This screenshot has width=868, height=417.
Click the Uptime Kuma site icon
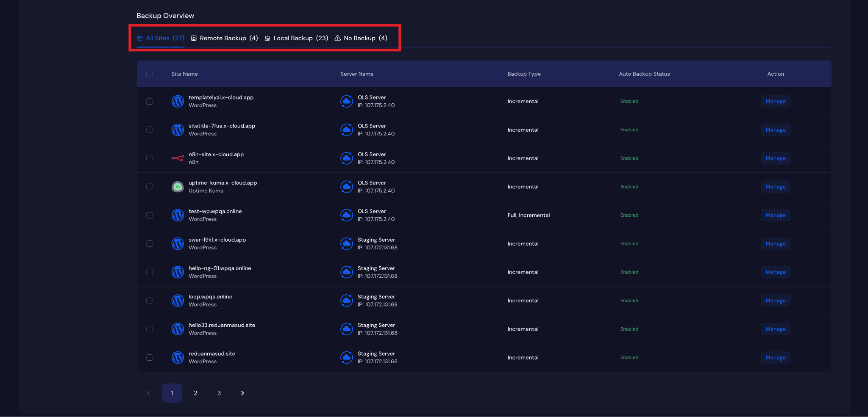(x=178, y=187)
